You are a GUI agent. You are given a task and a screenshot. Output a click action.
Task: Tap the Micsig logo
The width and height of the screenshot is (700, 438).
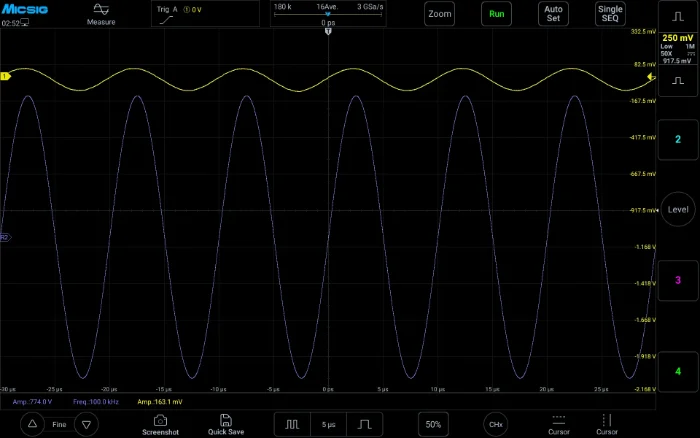[x=25, y=9]
